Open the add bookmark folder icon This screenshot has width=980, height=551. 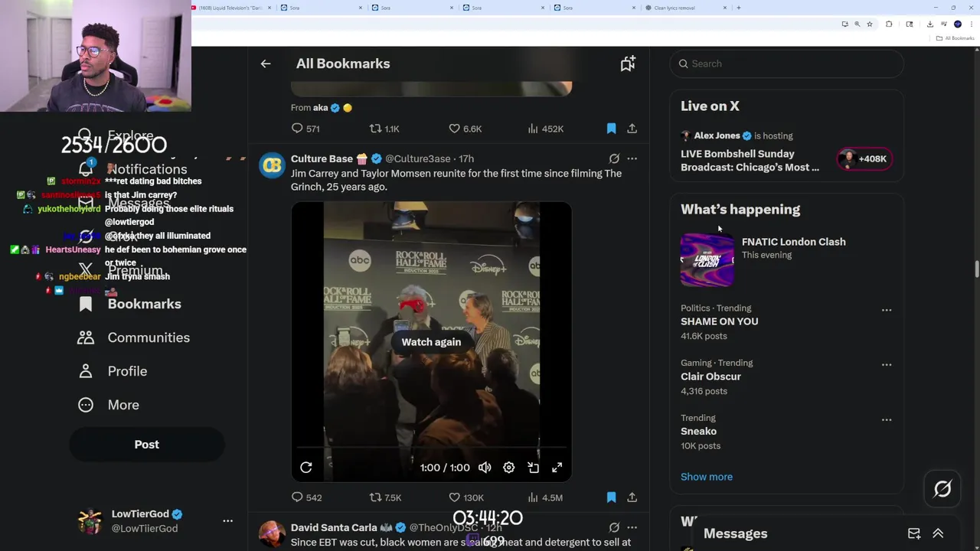(628, 64)
